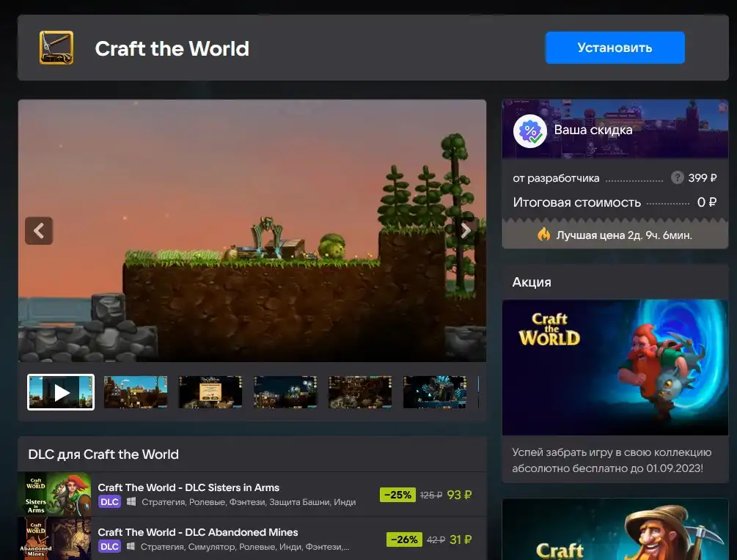Go to next screenshot with right arrow
Screen dimensions: 737x560
click(466, 231)
